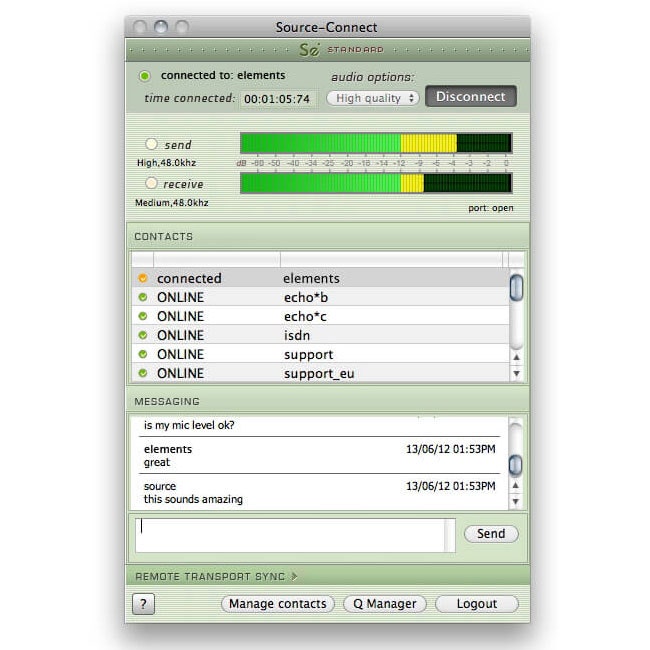Click the green status icon beside echo*c

(143, 316)
